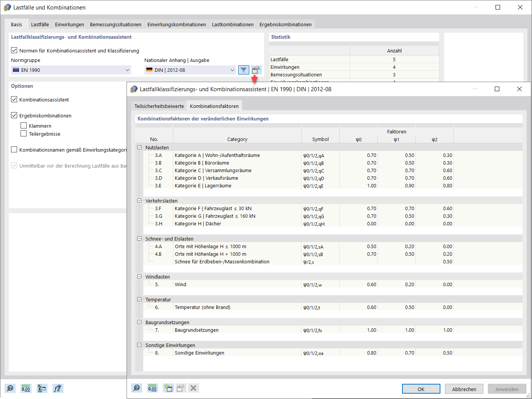Click the filter icon next to DIN dropdown
Viewport: 532px width, 399px height.
point(244,70)
